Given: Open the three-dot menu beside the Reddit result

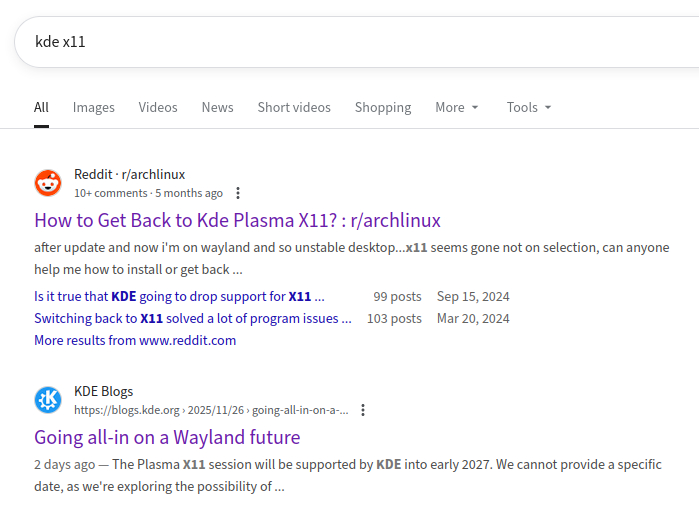Looking at the screenshot, I should click(238, 193).
